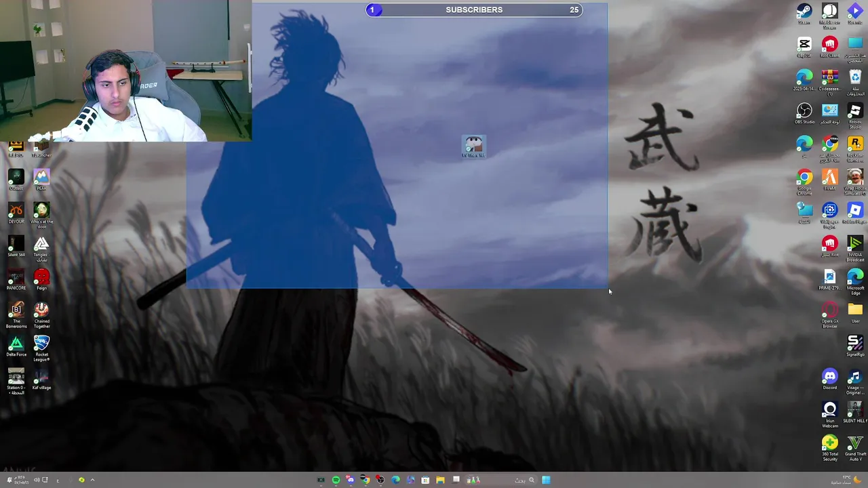The width and height of the screenshot is (868, 488).
Task: Open the PEAK game shortcut
Action: pos(41,180)
